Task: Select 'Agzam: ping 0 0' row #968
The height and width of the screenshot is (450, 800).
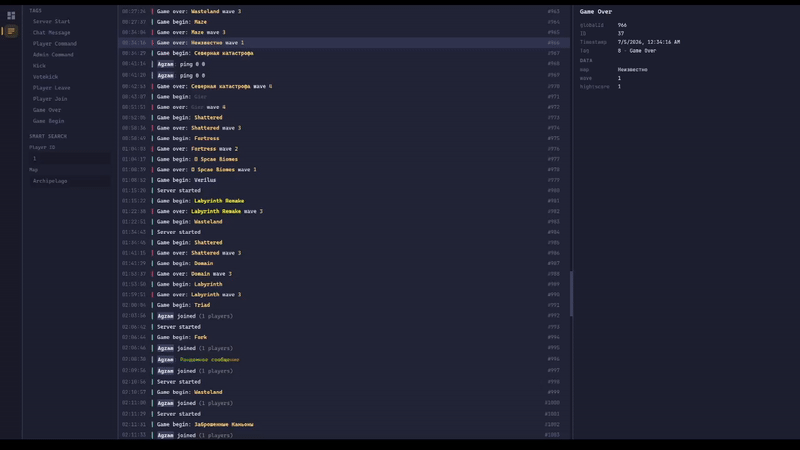Action: pyautogui.click(x=344, y=64)
